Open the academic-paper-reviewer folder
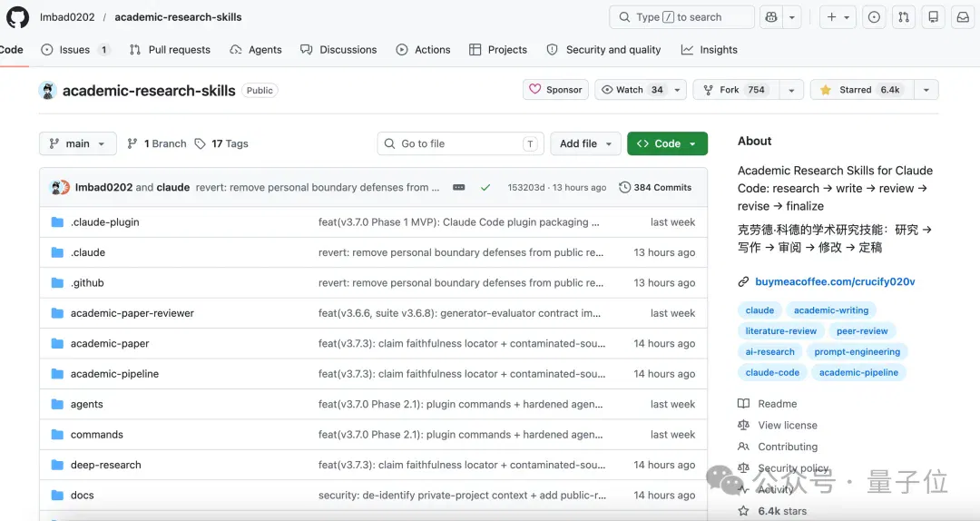 click(x=132, y=313)
